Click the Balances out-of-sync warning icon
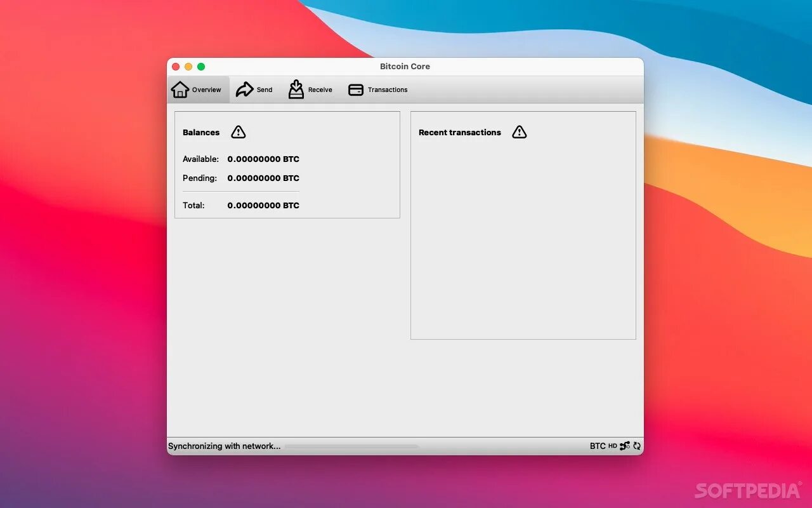 239,132
